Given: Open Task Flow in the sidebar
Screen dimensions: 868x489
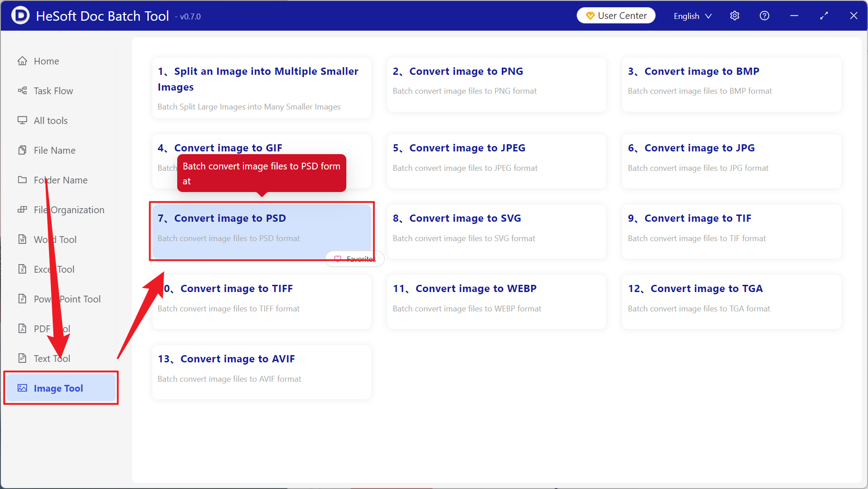Looking at the screenshot, I should [x=60, y=91].
